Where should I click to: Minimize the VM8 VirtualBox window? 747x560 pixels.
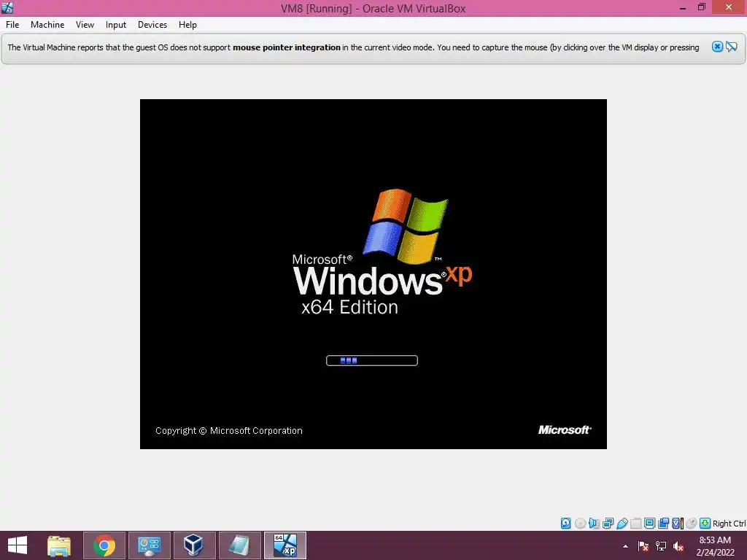(x=683, y=7)
